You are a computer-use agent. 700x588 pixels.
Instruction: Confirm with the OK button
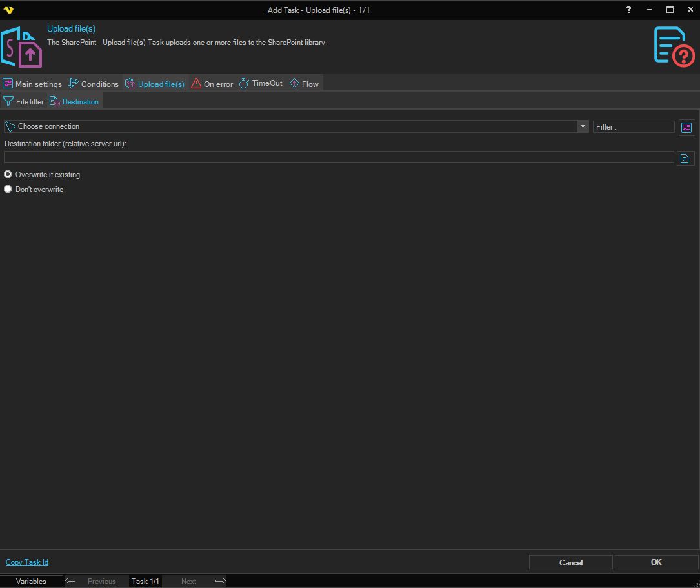pyautogui.click(x=656, y=562)
